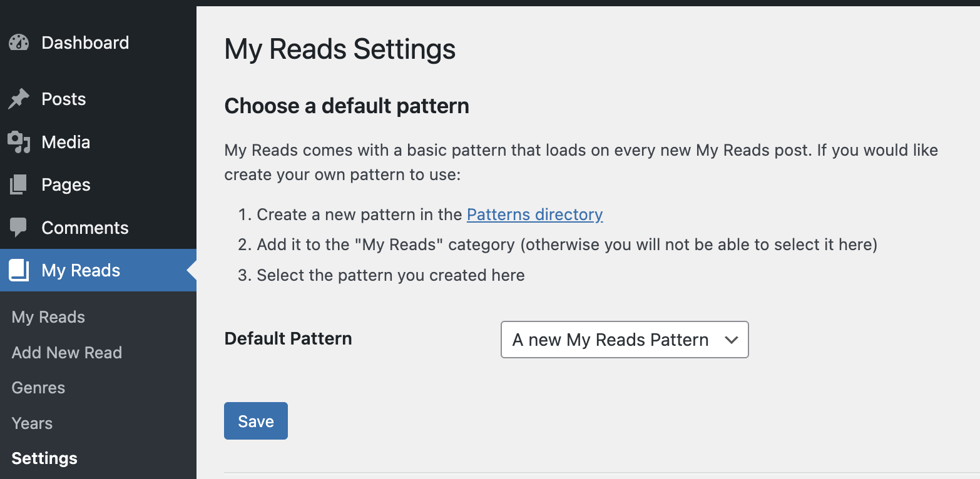Open the Genres submenu entry
Screen dimensions: 980x479
click(38, 388)
